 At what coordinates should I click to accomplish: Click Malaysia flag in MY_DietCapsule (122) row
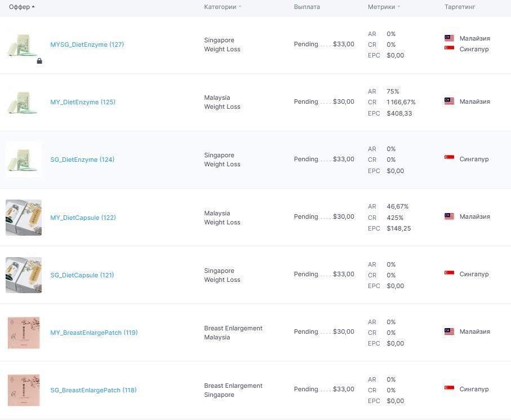[x=449, y=216]
